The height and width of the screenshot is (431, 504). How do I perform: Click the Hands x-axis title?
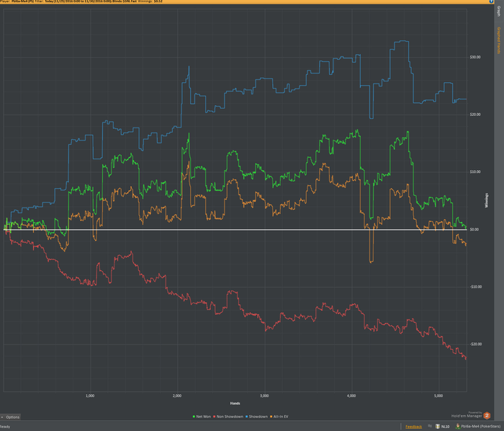pos(235,404)
